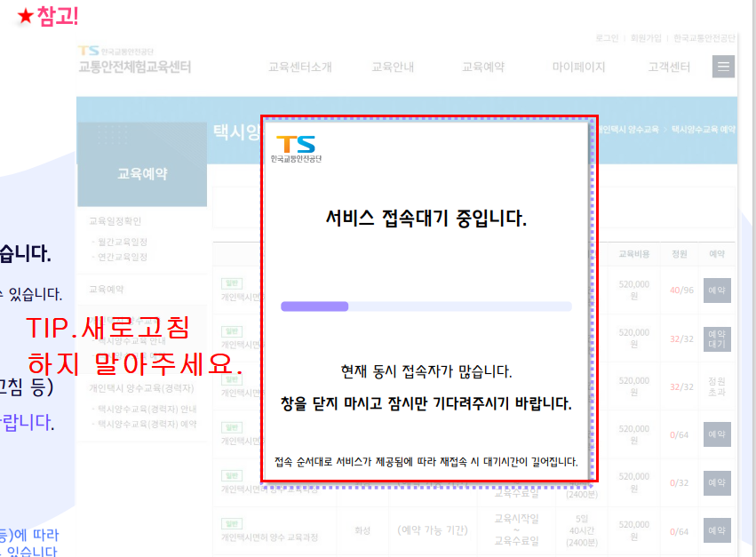Click the TS 한국교통안전공단 logo in the waiting popup
The height and width of the screenshot is (557, 756).
296,148
